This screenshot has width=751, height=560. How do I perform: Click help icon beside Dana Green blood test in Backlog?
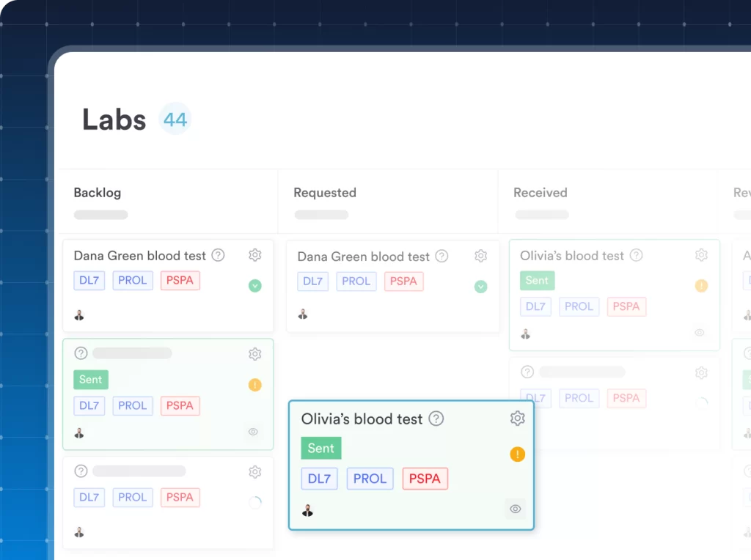point(218,255)
